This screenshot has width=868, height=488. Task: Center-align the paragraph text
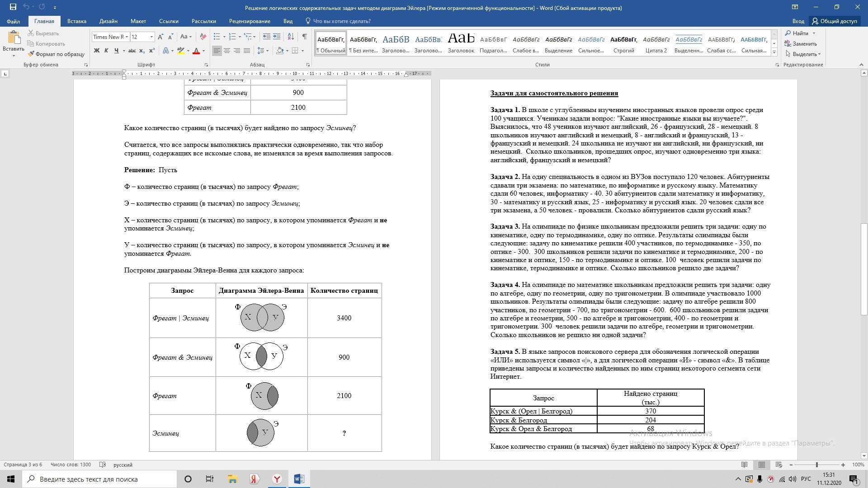pos(227,51)
